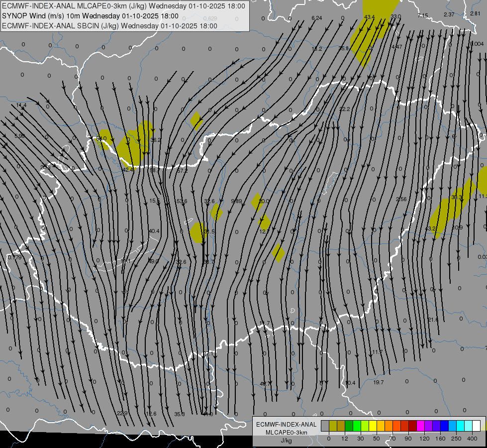Click the map value 4.47
Screen dimensions: 487x448
click(x=396, y=47)
